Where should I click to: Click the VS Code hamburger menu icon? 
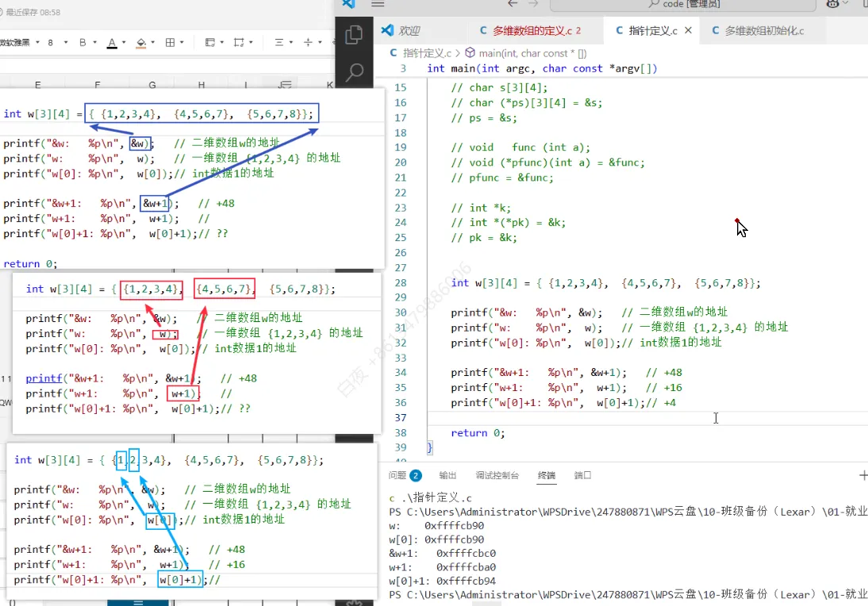point(378,4)
